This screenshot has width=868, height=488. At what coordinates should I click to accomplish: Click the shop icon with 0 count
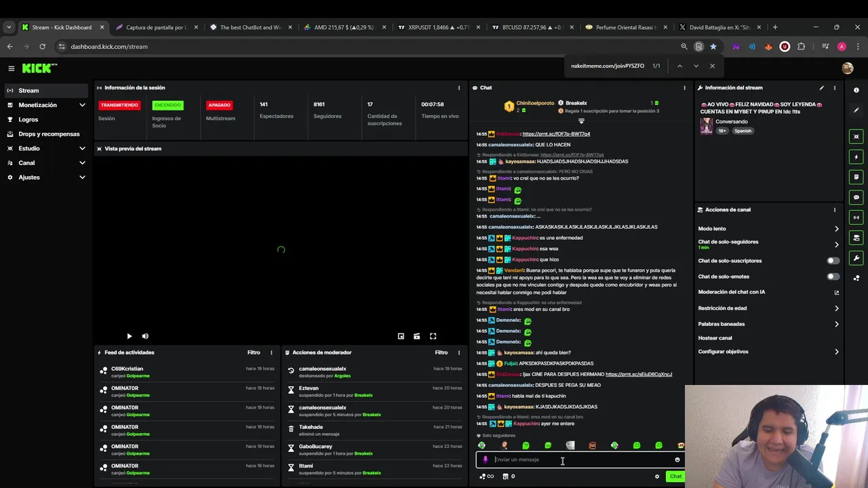pyautogui.click(x=509, y=476)
